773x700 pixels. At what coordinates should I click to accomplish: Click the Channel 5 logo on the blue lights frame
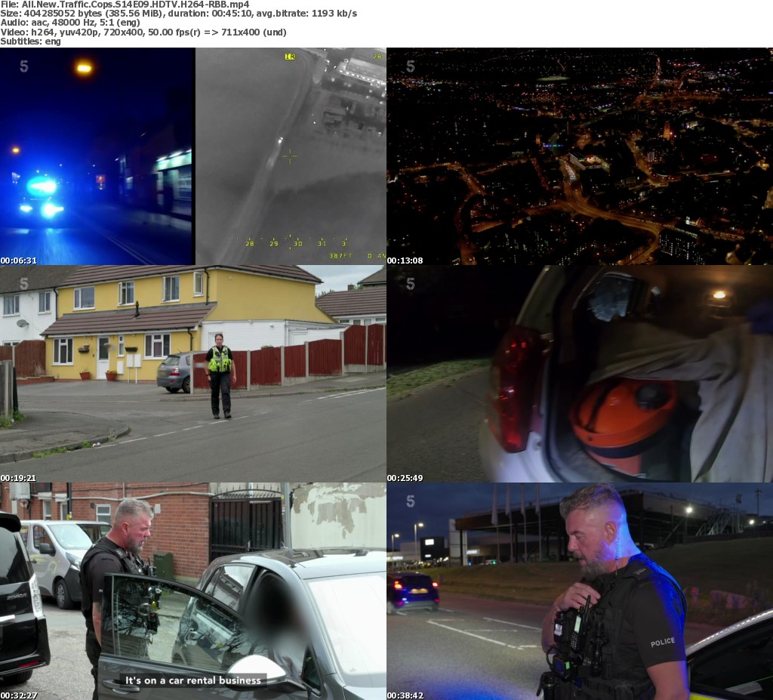click(x=24, y=66)
